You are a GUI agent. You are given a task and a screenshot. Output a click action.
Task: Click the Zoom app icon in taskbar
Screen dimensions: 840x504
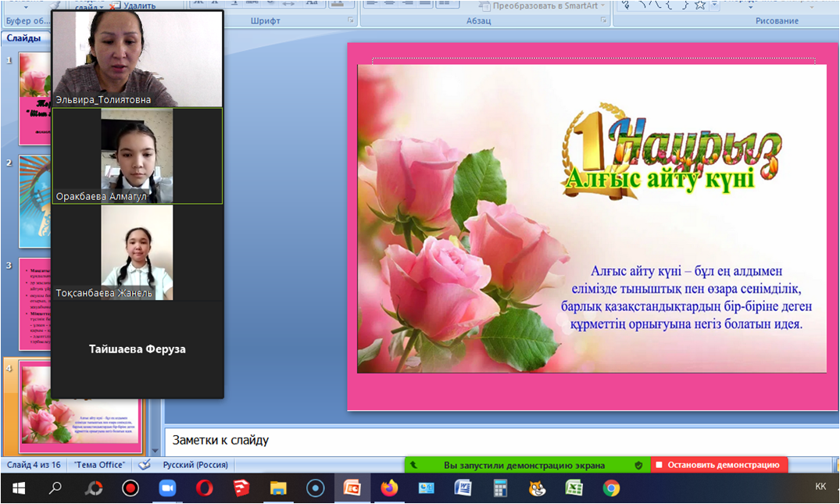pyautogui.click(x=167, y=488)
